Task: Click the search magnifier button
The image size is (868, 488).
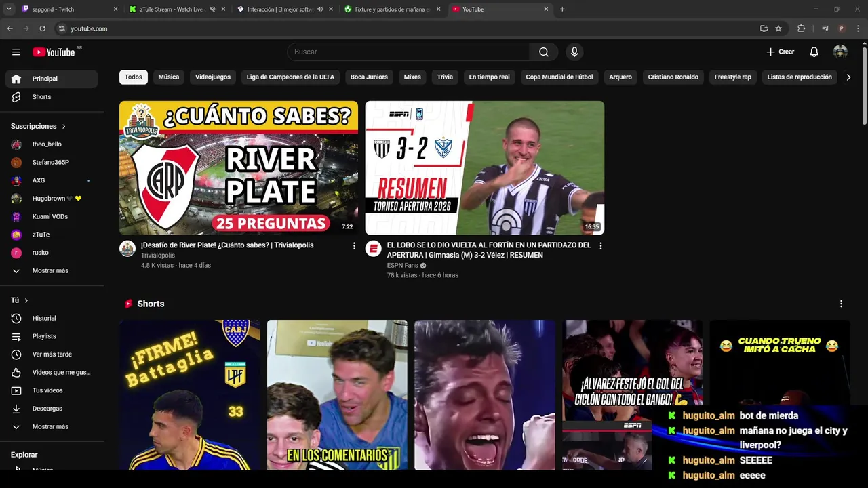Action: 544,52
